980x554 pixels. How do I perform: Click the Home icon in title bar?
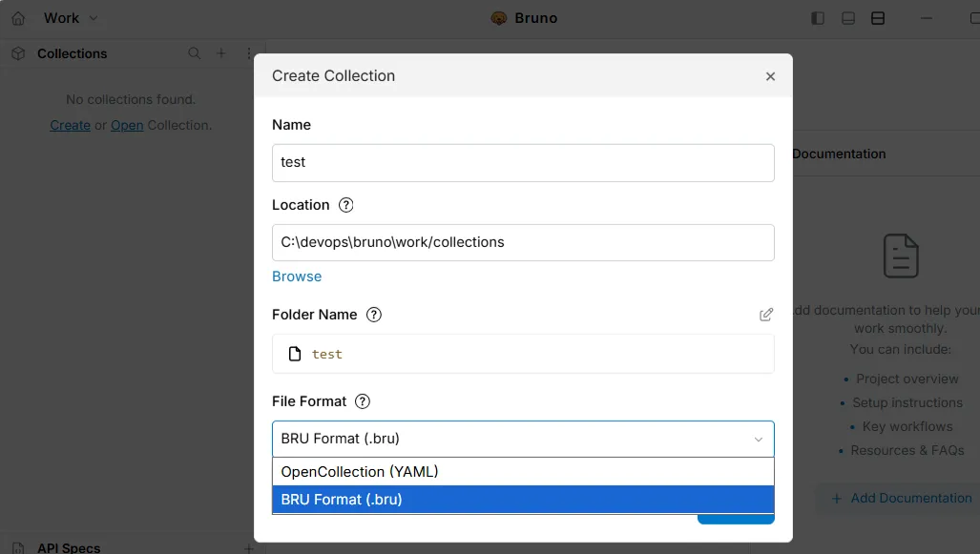pos(18,18)
